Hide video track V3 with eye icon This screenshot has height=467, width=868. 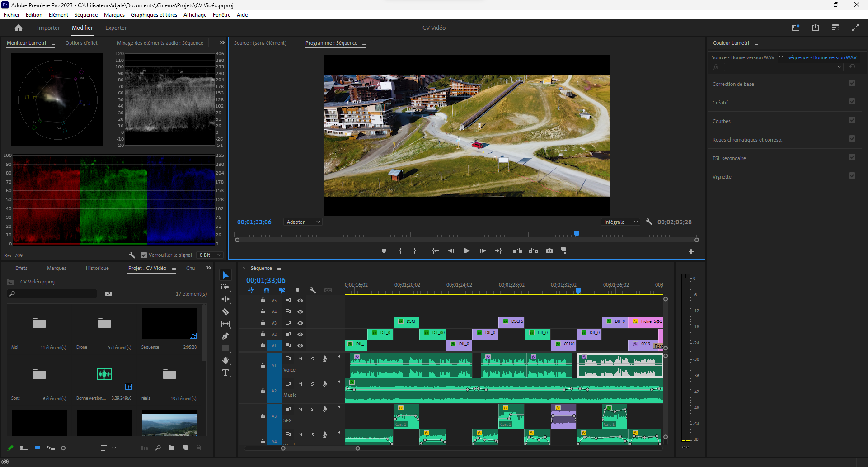[x=300, y=323]
